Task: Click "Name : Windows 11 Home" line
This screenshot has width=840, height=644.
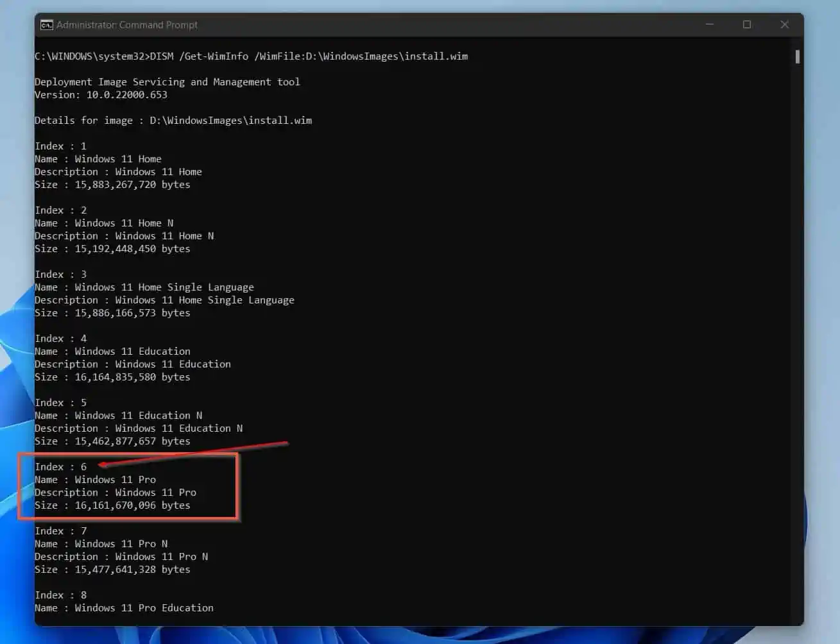Action: click(98, 159)
